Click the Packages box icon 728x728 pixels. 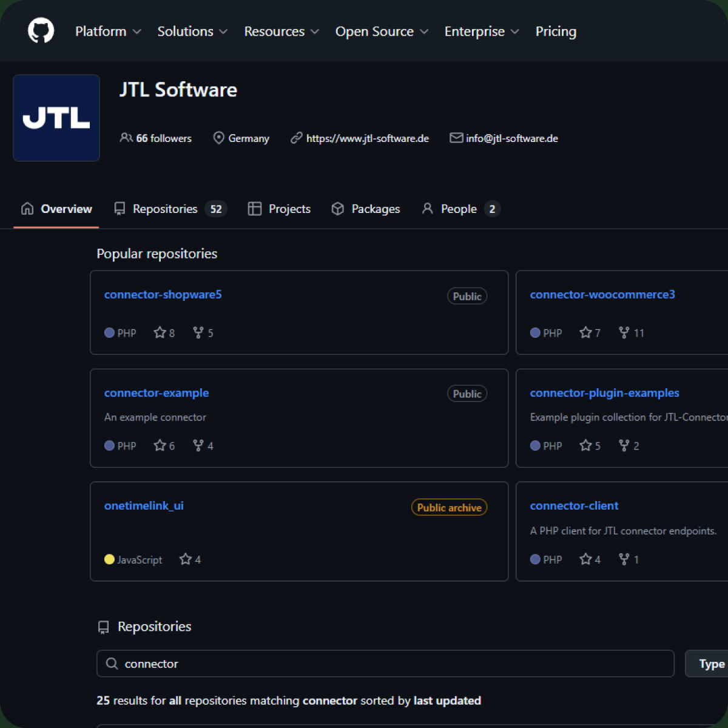point(338,209)
